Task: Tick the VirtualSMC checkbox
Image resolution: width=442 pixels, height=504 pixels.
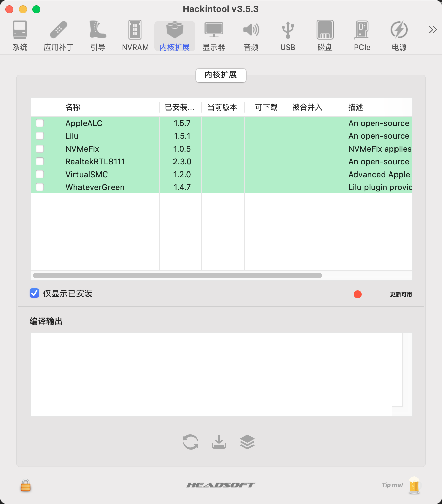Action: point(40,174)
